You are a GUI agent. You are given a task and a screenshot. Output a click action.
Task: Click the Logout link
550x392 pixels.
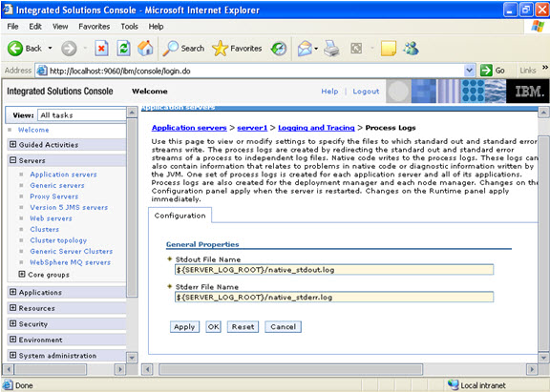point(366,92)
